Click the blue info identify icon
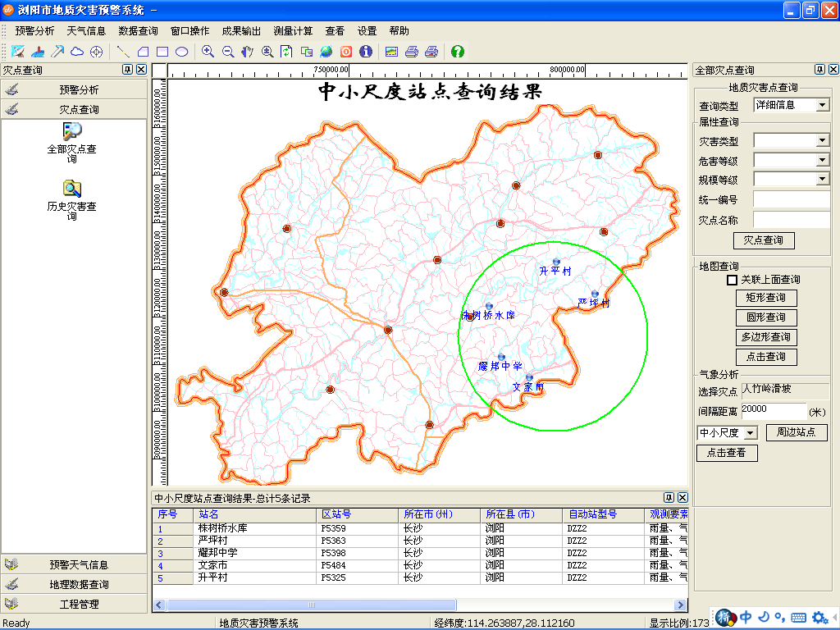Screen dimensions: 840x630 click(x=366, y=52)
